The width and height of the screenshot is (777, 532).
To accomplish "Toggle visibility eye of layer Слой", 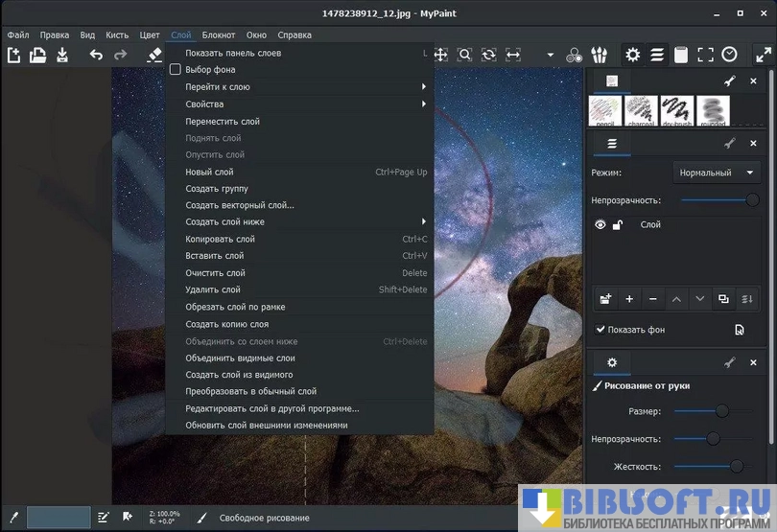I will point(600,225).
